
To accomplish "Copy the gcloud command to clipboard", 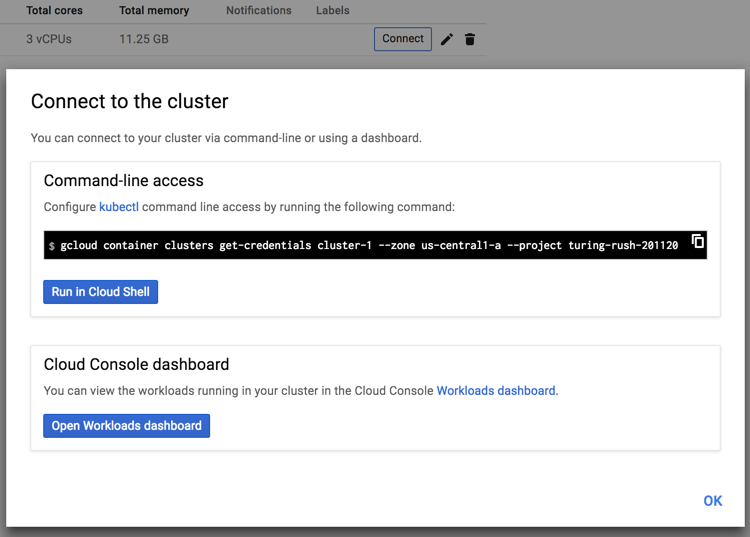I will coord(697,241).
